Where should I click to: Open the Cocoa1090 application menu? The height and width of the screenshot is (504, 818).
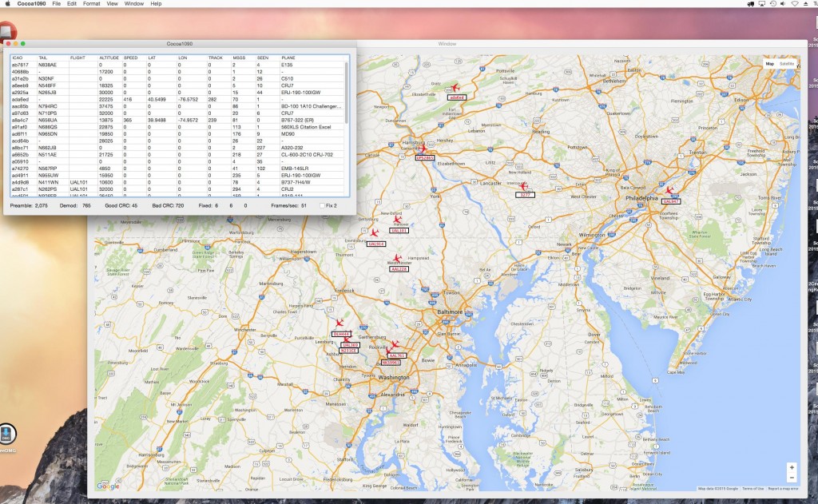32,4
